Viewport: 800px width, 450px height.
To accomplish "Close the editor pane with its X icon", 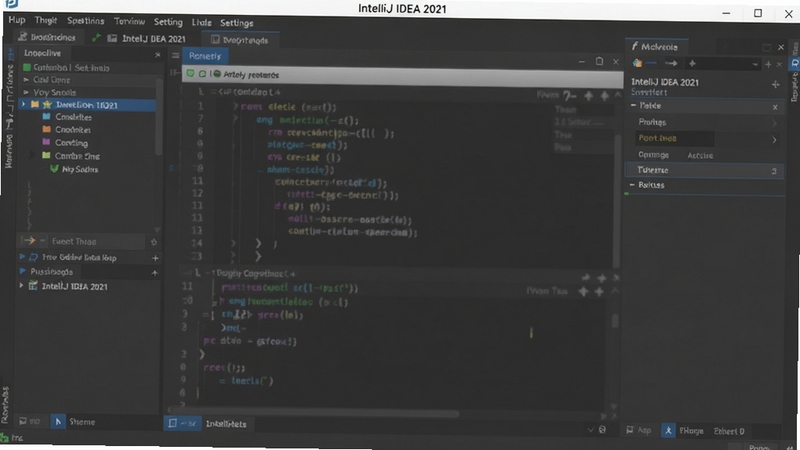I will pyautogui.click(x=615, y=62).
